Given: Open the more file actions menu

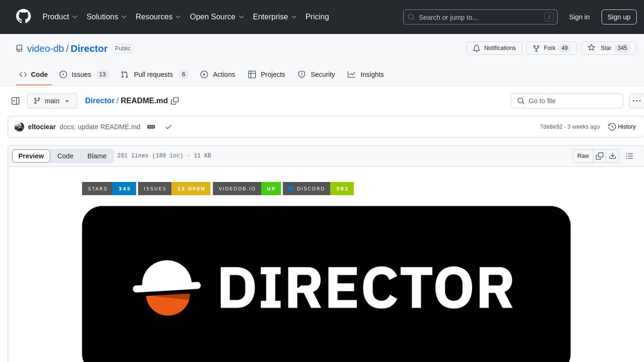Looking at the screenshot, I should click(x=636, y=101).
